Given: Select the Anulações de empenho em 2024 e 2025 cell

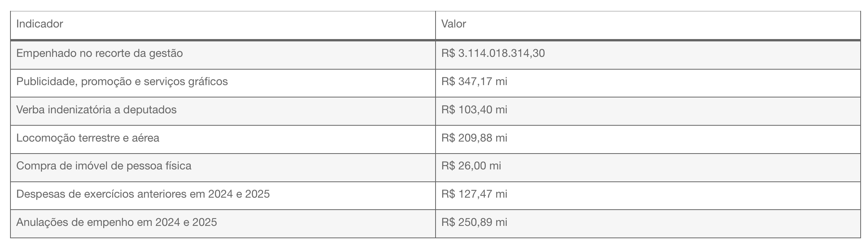Looking at the screenshot, I should click(223, 224).
